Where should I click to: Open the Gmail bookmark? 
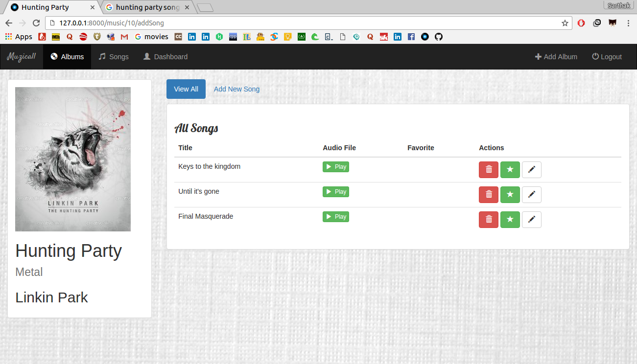point(124,37)
